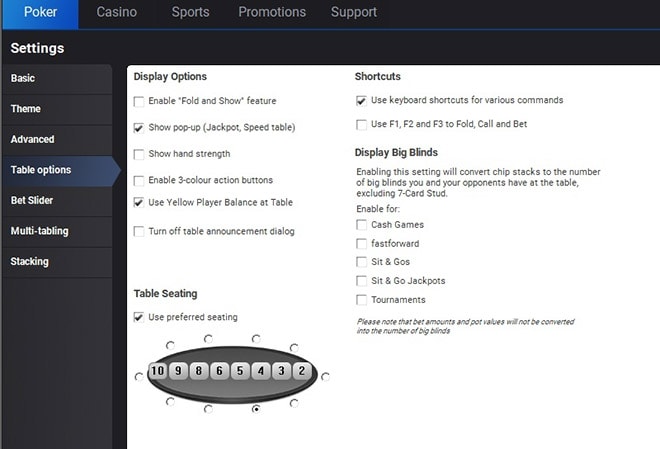This screenshot has width=660, height=449.
Task: Uncheck Use keyboard shortcuts for various commands
Action: tap(361, 100)
